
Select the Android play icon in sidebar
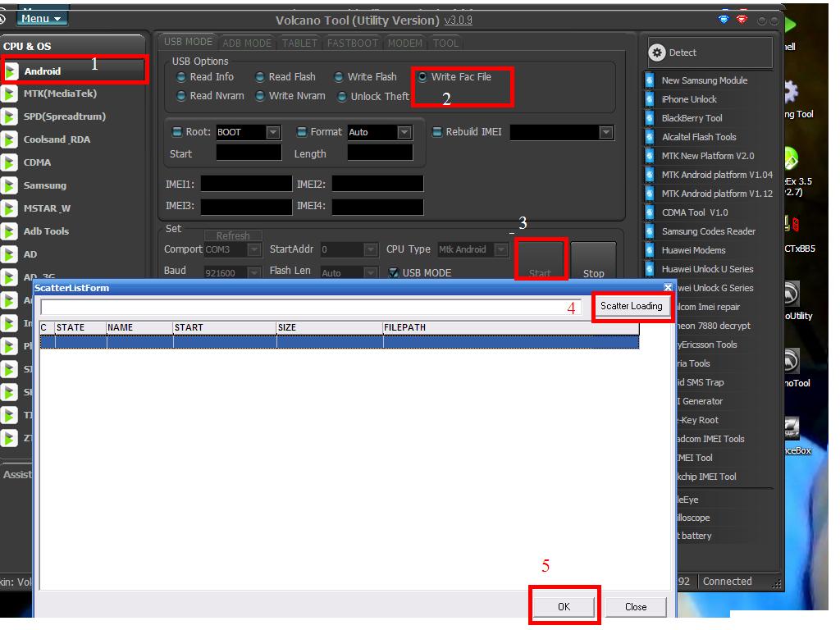pos(10,71)
